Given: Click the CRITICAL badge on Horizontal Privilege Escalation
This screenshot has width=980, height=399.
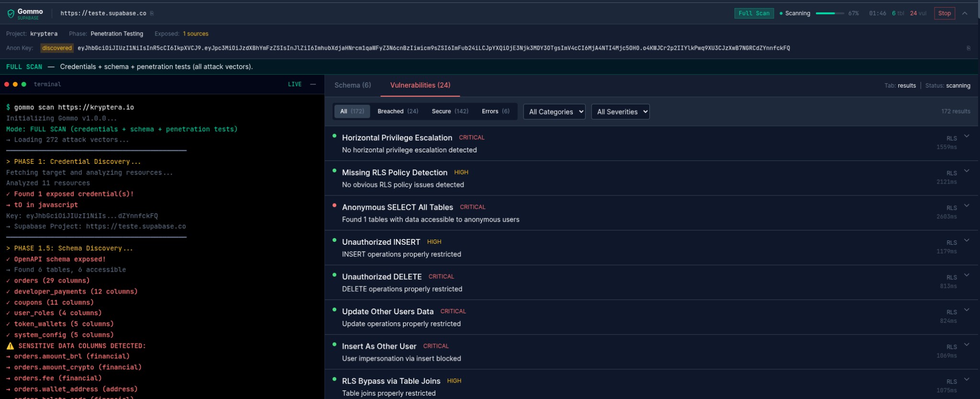Looking at the screenshot, I should [x=472, y=137].
